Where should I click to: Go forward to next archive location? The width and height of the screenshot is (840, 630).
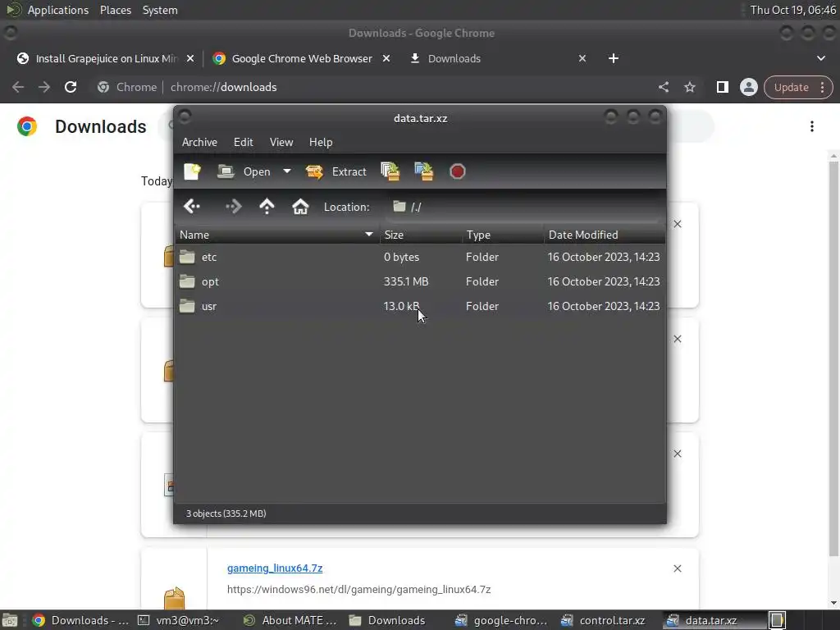point(234,207)
